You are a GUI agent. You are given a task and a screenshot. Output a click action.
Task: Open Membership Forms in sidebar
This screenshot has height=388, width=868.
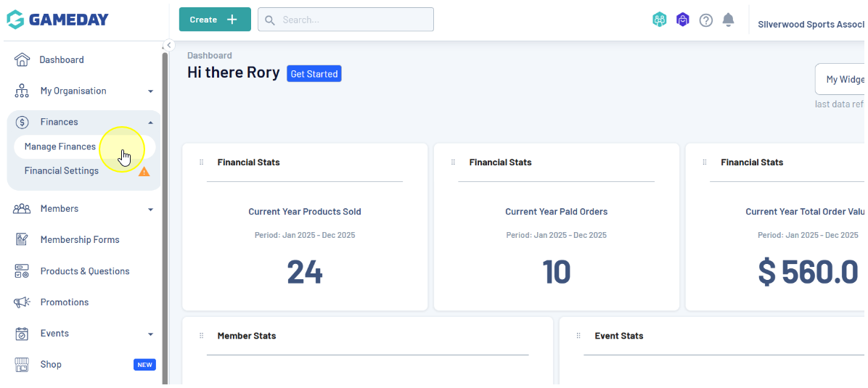(80, 240)
